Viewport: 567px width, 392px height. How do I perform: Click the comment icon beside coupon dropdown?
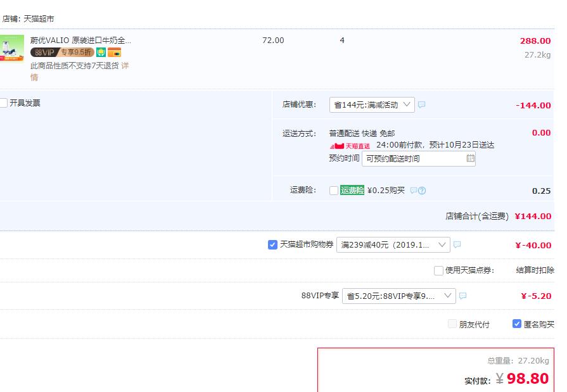coord(457,245)
